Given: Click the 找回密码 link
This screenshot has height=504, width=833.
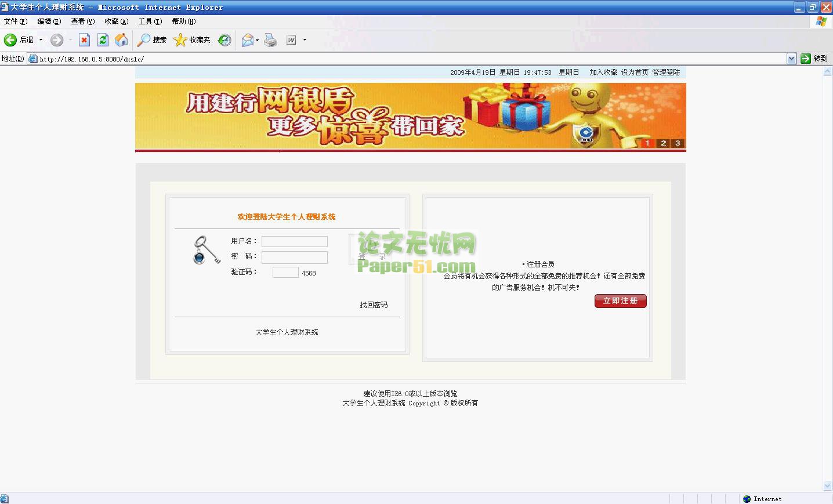Looking at the screenshot, I should 374,304.
